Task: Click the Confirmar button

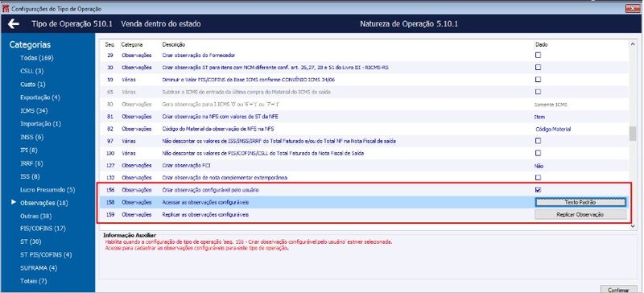Action: click(x=617, y=289)
